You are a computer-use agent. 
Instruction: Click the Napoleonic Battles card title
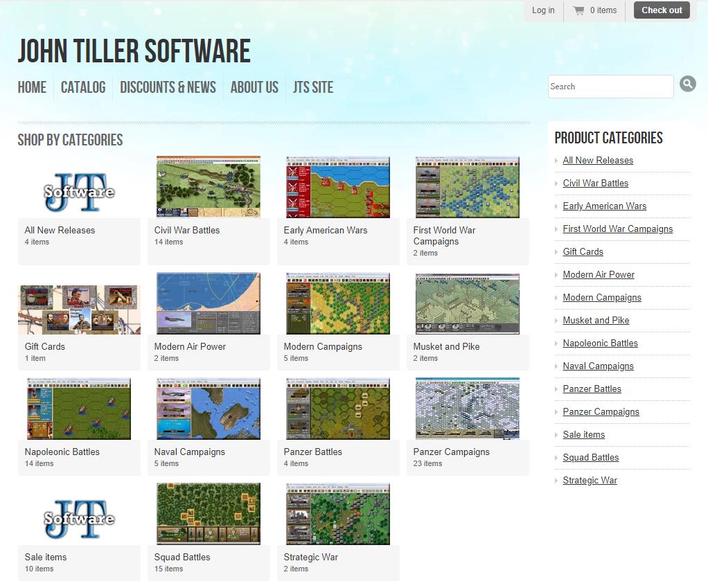coord(62,452)
